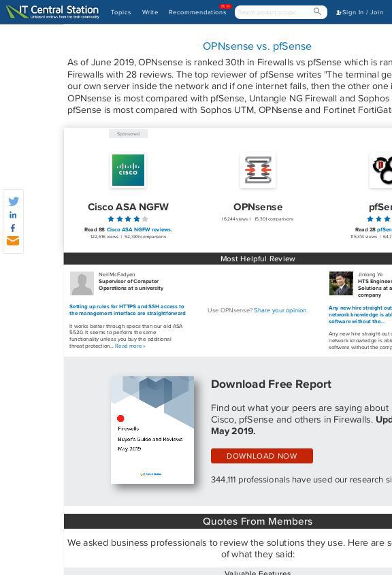
Task: Open the Write menu
Action: [x=150, y=12]
